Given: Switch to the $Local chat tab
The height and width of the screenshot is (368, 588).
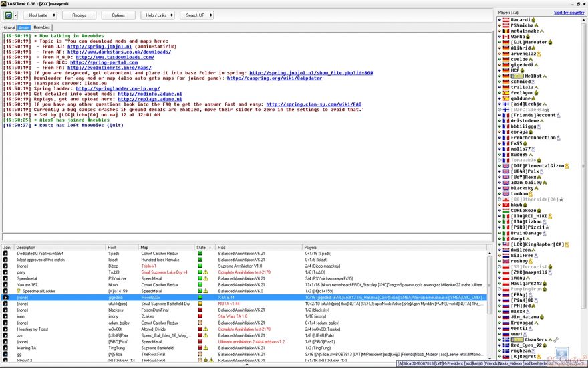Looking at the screenshot, I should tap(9, 27).
